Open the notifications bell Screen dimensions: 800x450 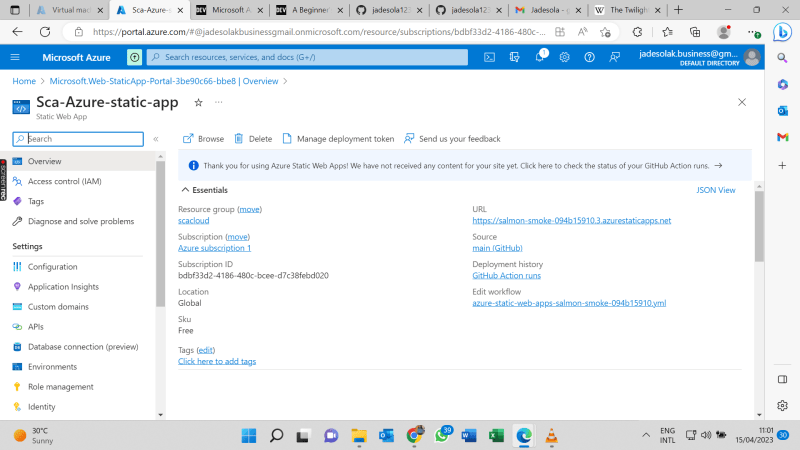tap(539, 57)
